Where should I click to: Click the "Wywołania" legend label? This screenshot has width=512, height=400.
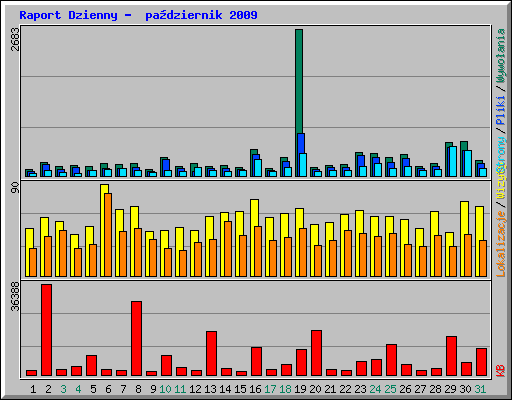(x=500, y=56)
